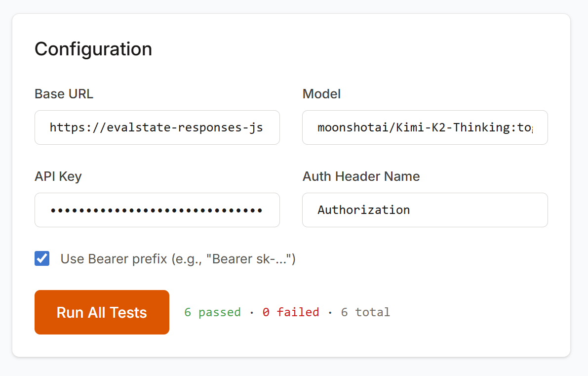Toggle the blue Bearer prefix checkmark
588x376 pixels.
coord(42,258)
